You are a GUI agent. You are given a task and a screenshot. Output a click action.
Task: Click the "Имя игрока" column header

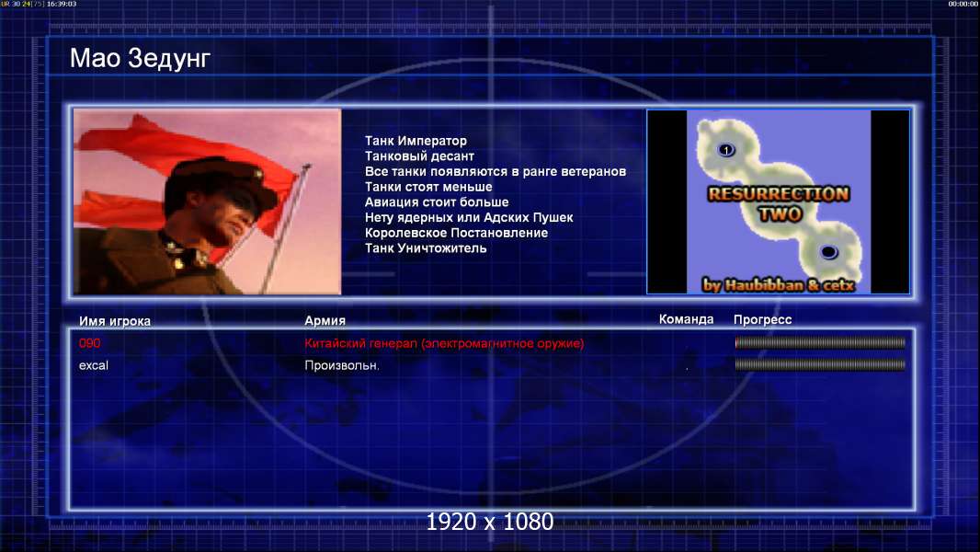(114, 321)
